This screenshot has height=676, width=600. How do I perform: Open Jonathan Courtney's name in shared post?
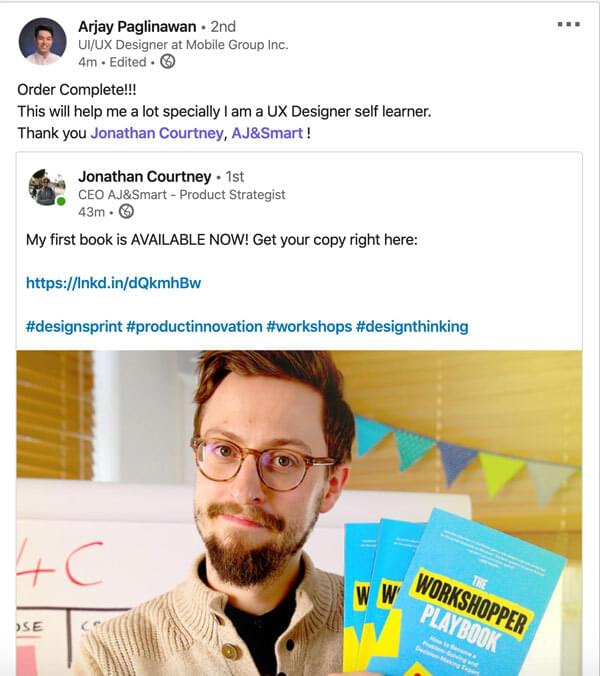coord(144,177)
